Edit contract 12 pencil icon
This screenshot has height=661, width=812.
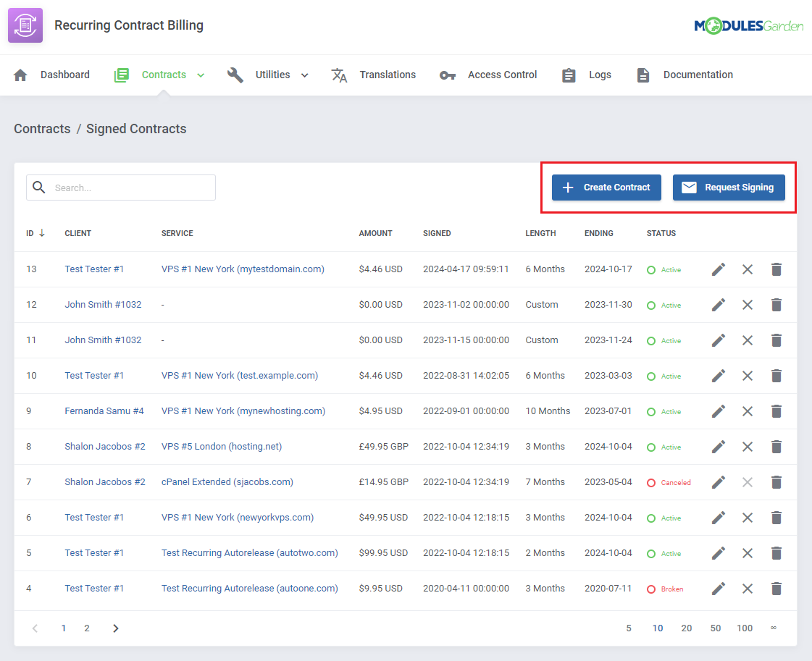coord(719,305)
